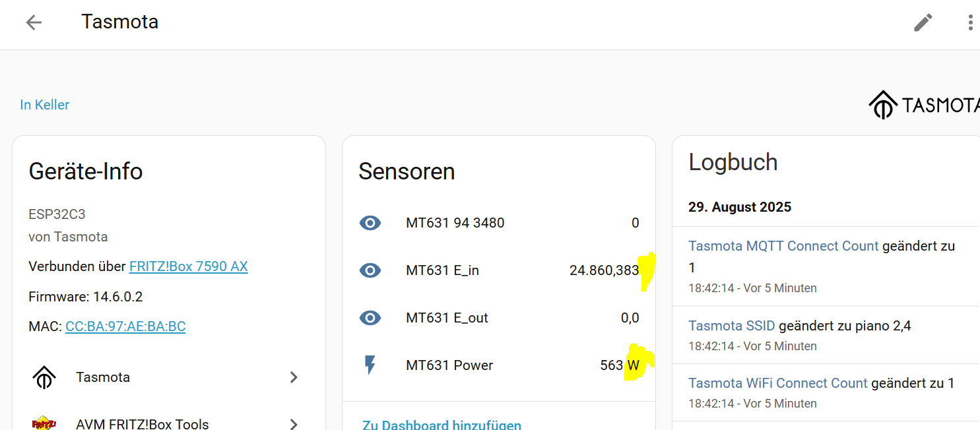
Task: Open the three-dot overflow menu
Action: [x=969, y=22]
